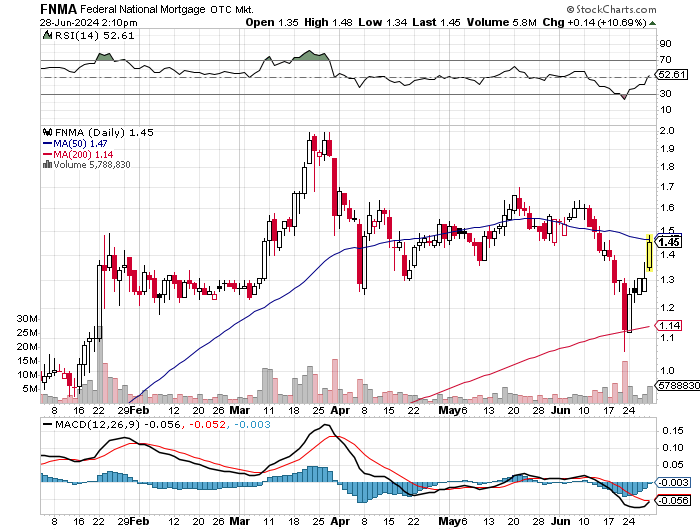
Task: Click the MACD(12,26,9) legend title
Action: click(97, 425)
